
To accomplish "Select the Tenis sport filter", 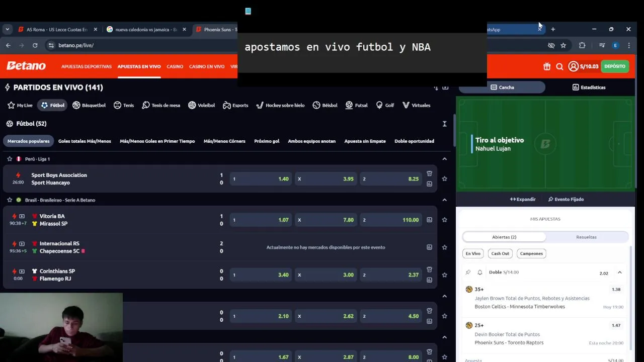I will (x=124, y=105).
